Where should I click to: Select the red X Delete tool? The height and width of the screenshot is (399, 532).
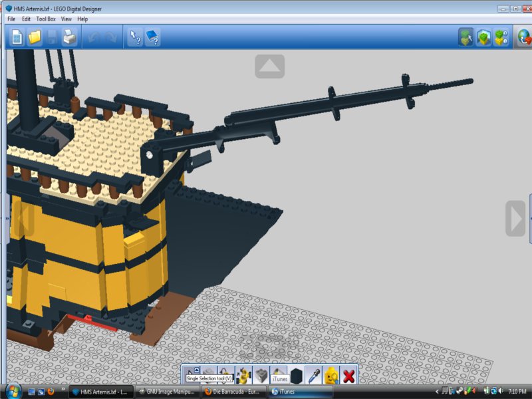348,376
